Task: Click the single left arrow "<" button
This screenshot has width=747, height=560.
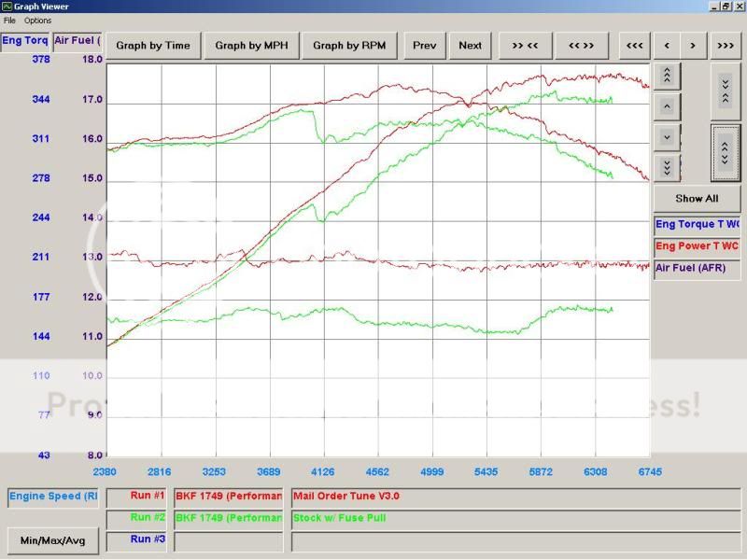Action: [666, 45]
